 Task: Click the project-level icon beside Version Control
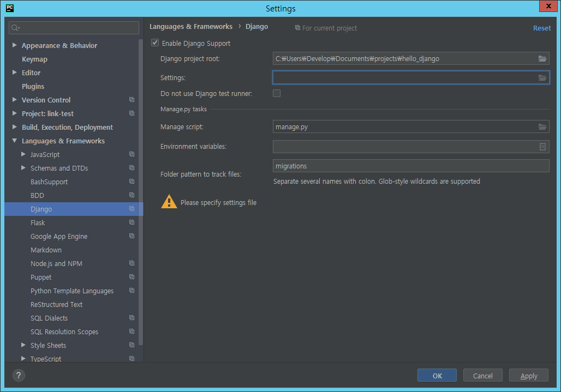tap(132, 100)
